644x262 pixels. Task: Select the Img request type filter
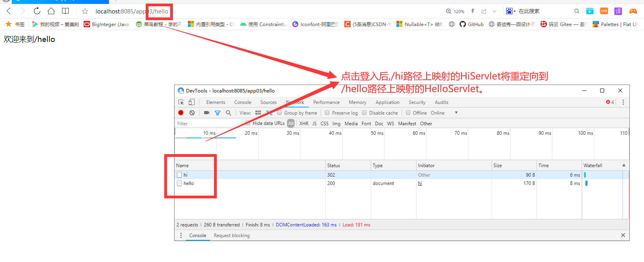point(336,123)
